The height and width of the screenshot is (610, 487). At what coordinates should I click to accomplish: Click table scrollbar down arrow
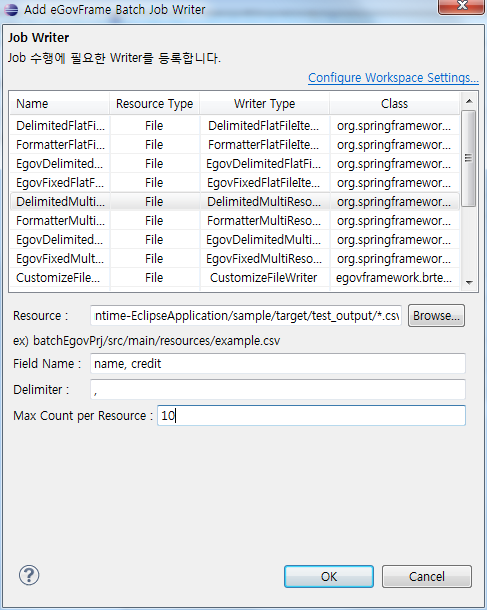469,283
